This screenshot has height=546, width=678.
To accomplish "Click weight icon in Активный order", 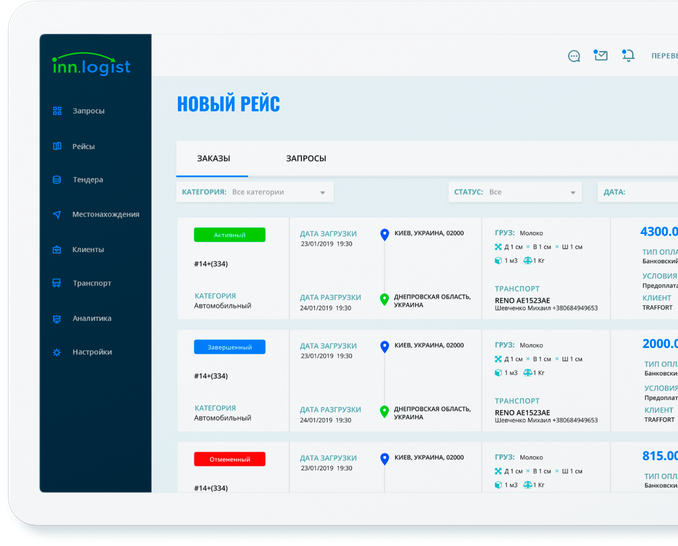I will pos(528,261).
